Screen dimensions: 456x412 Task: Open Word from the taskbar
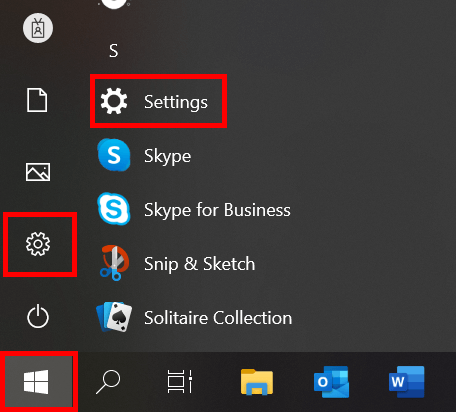coord(407,382)
